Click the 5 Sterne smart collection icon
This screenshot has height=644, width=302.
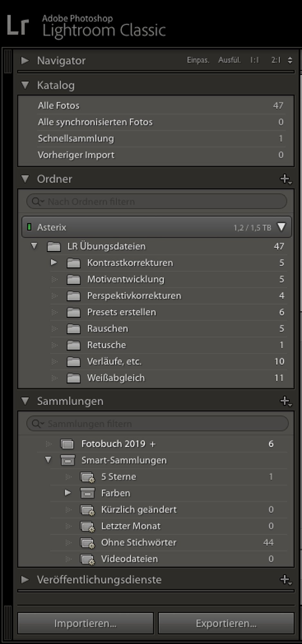point(87,477)
